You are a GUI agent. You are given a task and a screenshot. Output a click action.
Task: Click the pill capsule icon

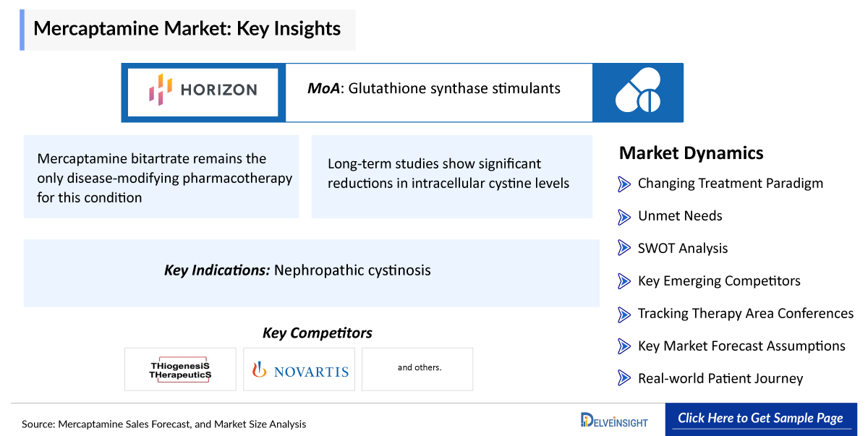click(x=637, y=91)
